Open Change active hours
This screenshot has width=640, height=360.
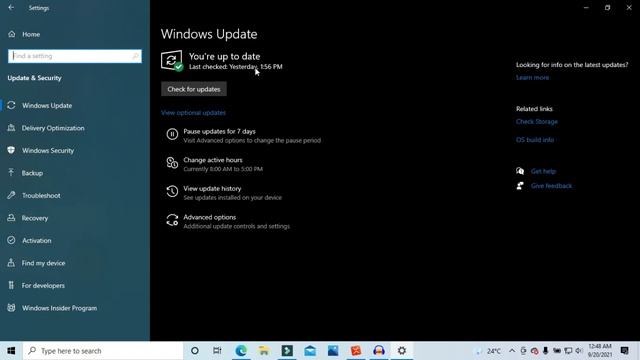pyautogui.click(x=213, y=160)
